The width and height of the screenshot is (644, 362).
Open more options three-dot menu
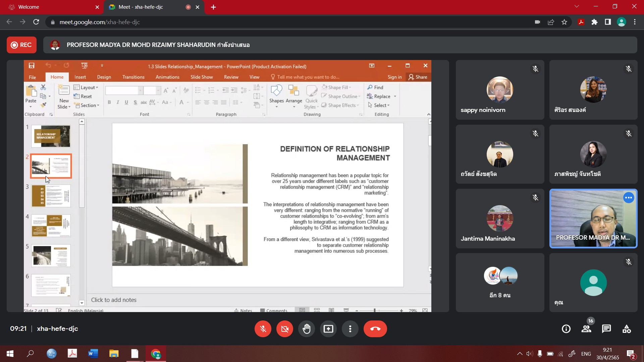pyautogui.click(x=350, y=329)
